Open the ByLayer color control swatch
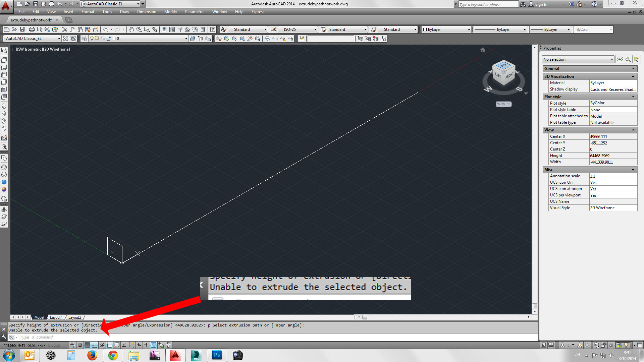The height and width of the screenshot is (362, 644). click(x=446, y=29)
